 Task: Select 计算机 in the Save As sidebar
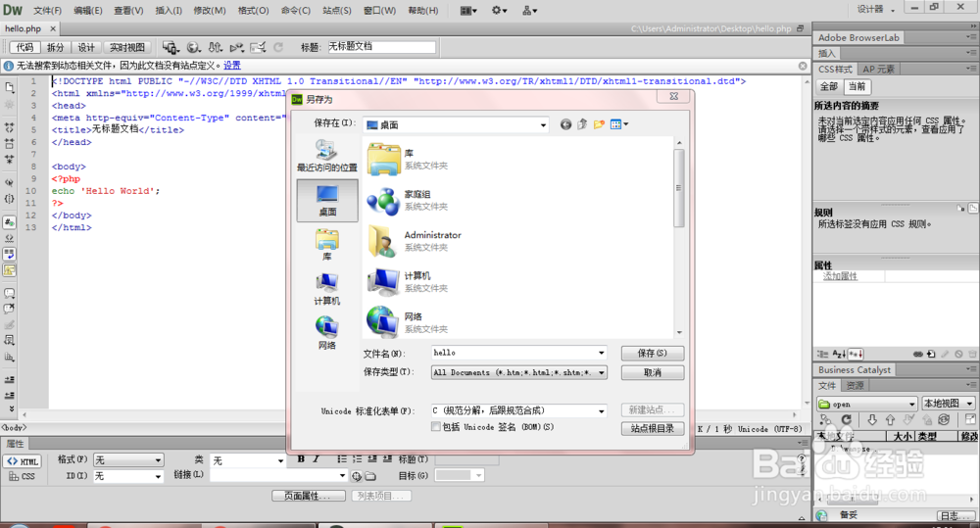(x=327, y=289)
